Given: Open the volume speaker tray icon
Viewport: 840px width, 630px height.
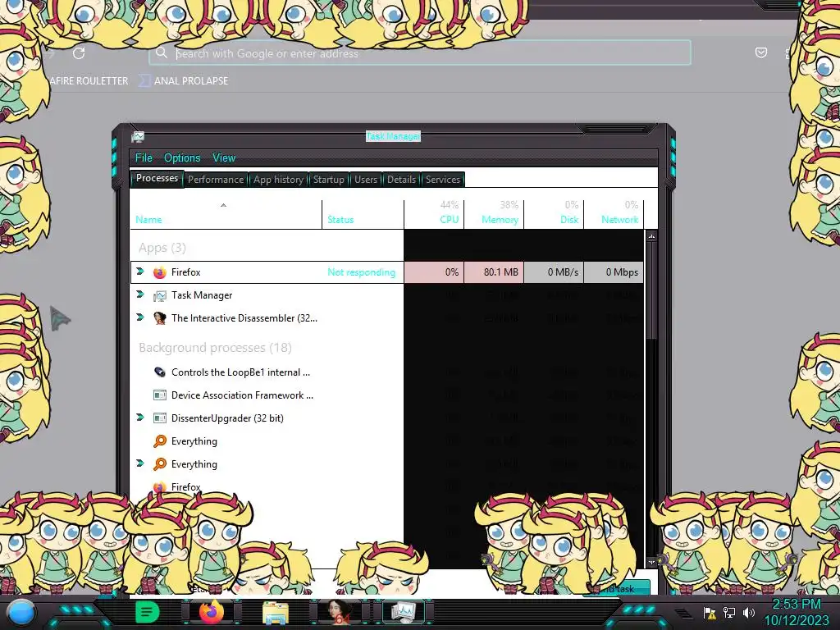Looking at the screenshot, I should point(748,612).
